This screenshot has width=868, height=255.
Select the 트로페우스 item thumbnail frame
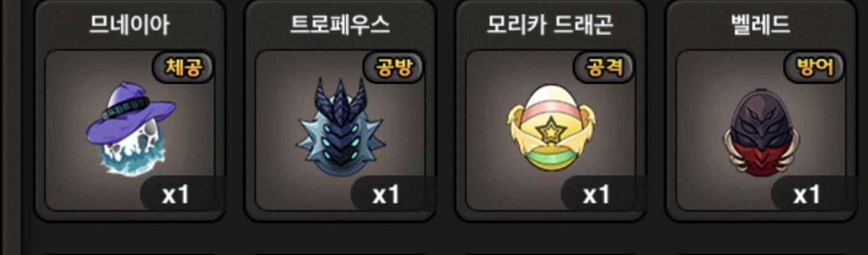click(340, 131)
